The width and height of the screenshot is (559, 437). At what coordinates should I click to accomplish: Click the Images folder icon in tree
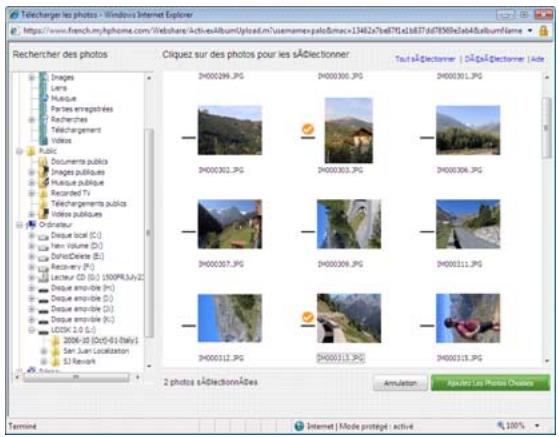coord(43,77)
